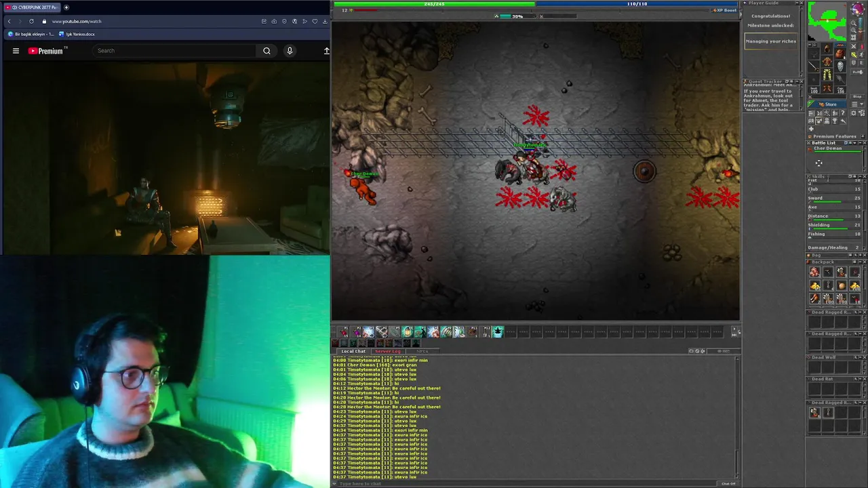Select the drumstick meat in Backpack
The image size is (868, 488).
point(814,297)
